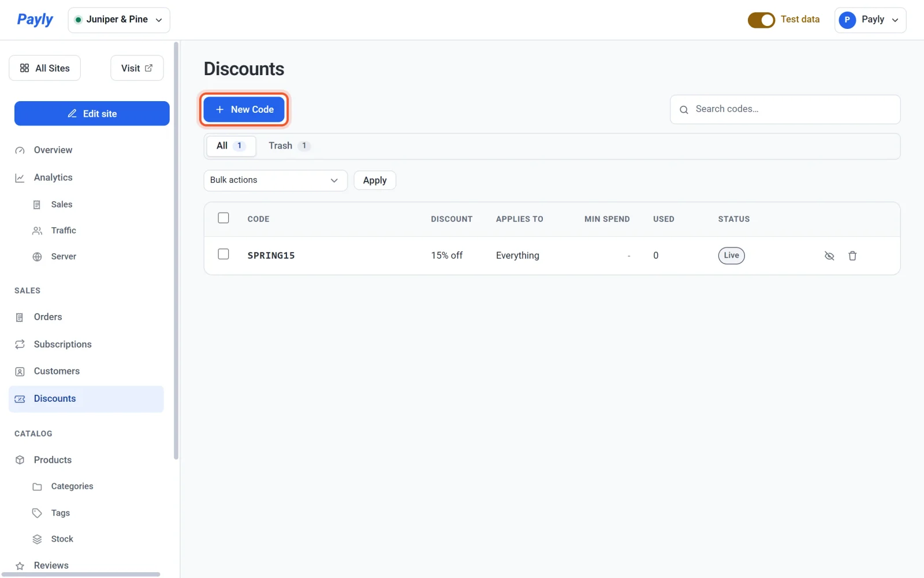This screenshot has width=924, height=578.
Task: Go to Traffic analytics
Action: tap(95, 231)
